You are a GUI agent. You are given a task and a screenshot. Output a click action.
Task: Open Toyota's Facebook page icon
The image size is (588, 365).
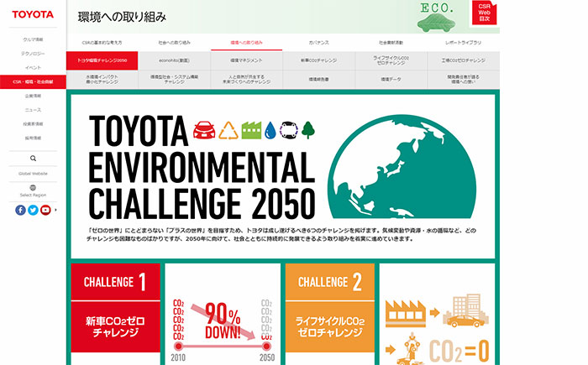pos(21,210)
